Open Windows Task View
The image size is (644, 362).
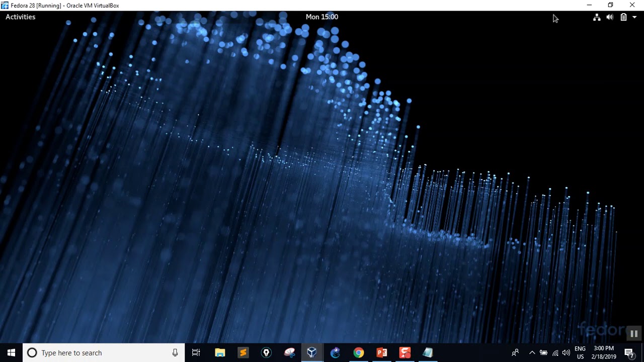(x=196, y=353)
